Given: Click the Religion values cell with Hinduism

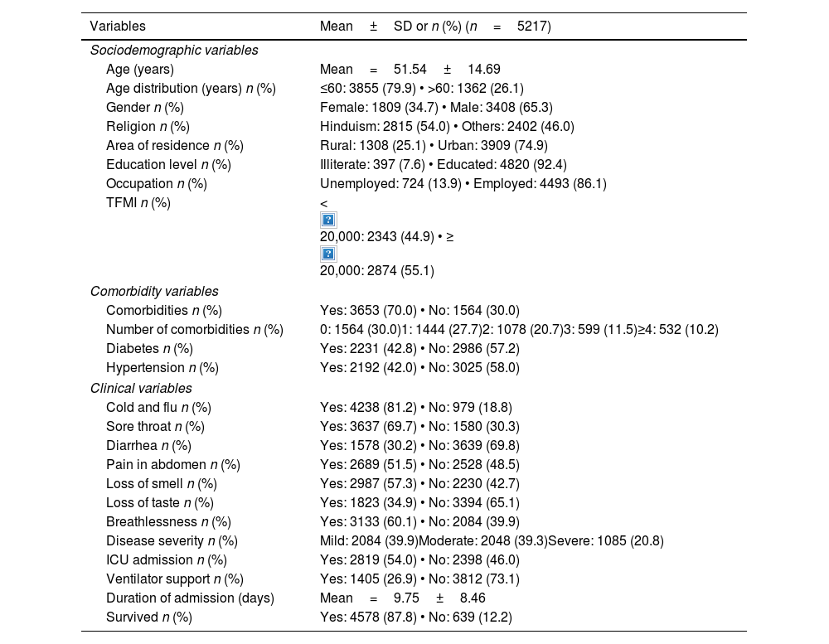Looking at the screenshot, I should click(447, 127).
